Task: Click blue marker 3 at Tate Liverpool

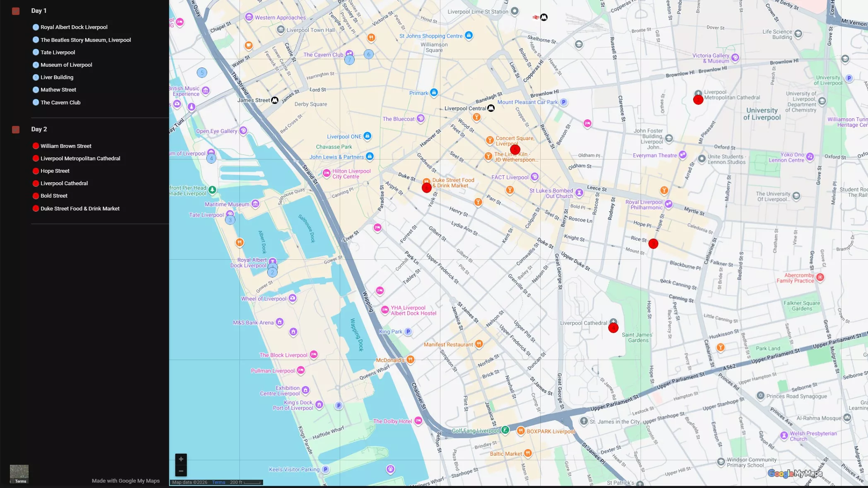Action: pyautogui.click(x=230, y=220)
